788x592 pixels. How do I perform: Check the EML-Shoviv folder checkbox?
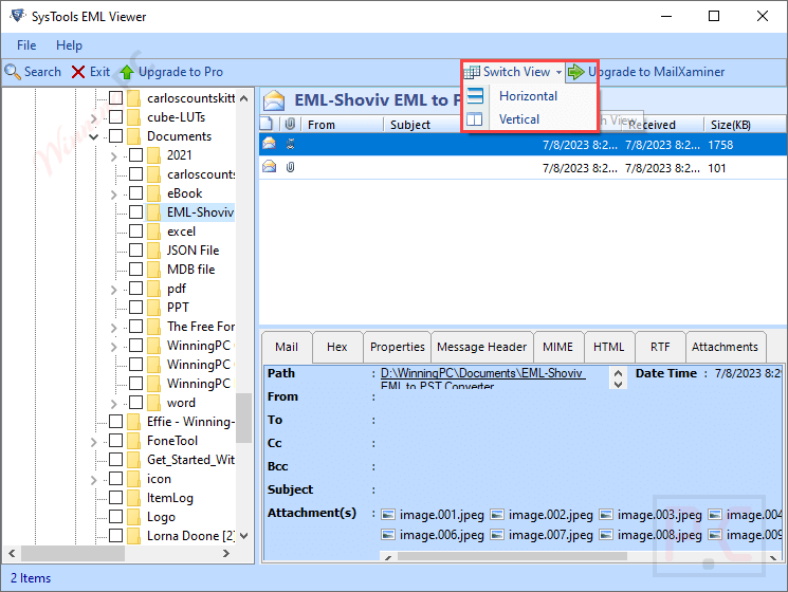click(x=136, y=212)
